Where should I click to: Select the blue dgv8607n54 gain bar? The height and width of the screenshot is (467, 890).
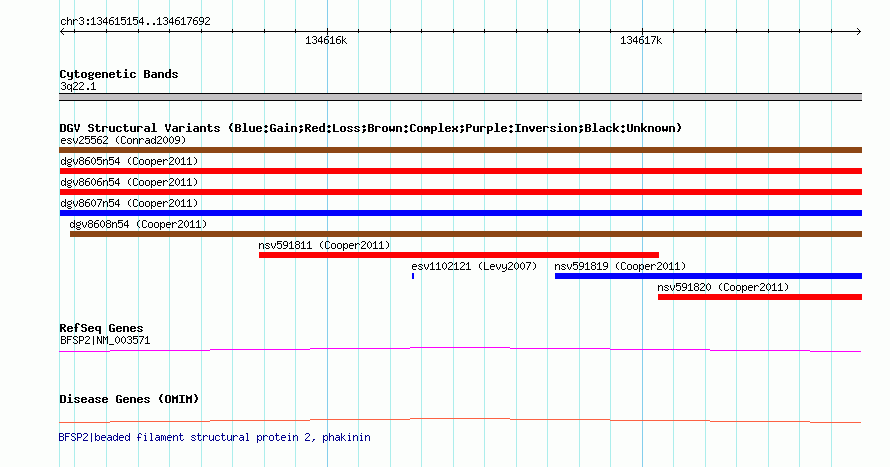coord(460,213)
